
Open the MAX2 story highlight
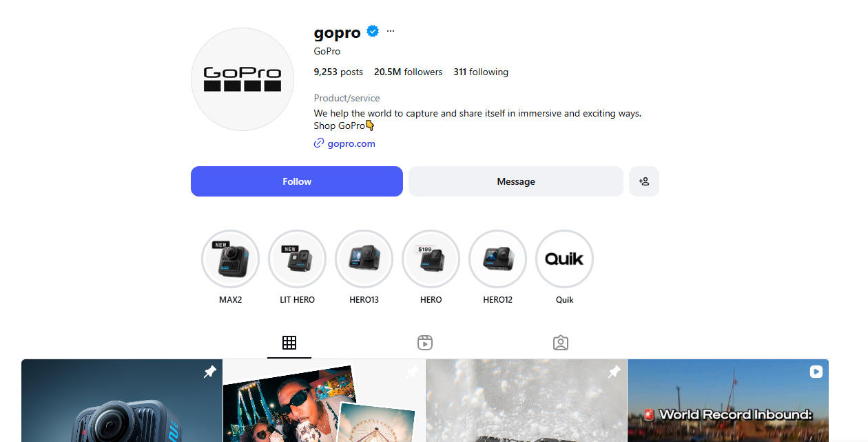click(x=231, y=259)
